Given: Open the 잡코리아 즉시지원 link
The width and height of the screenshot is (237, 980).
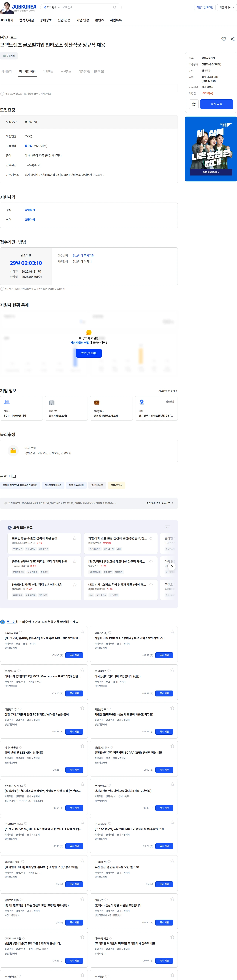Looking at the screenshot, I should tap(84, 256).
